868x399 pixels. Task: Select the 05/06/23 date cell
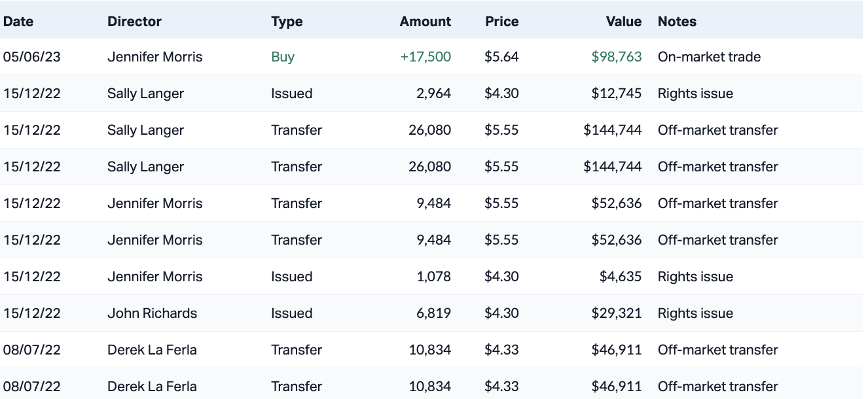point(31,57)
